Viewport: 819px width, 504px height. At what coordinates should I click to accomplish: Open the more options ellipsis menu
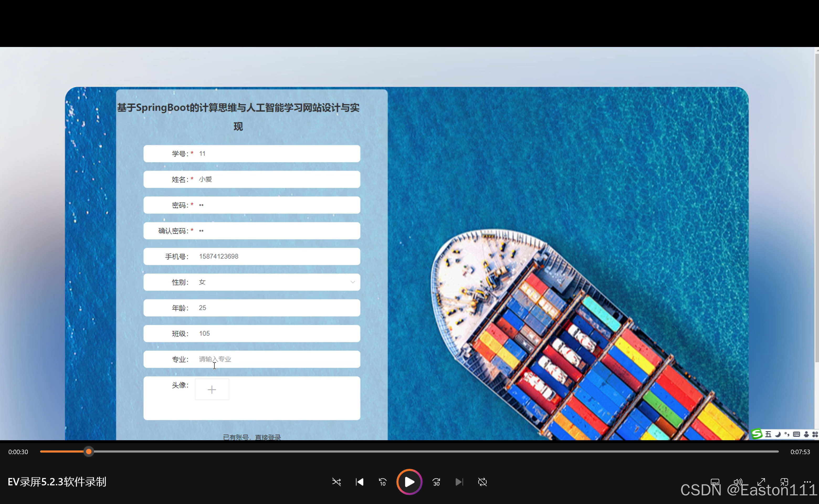807,482
